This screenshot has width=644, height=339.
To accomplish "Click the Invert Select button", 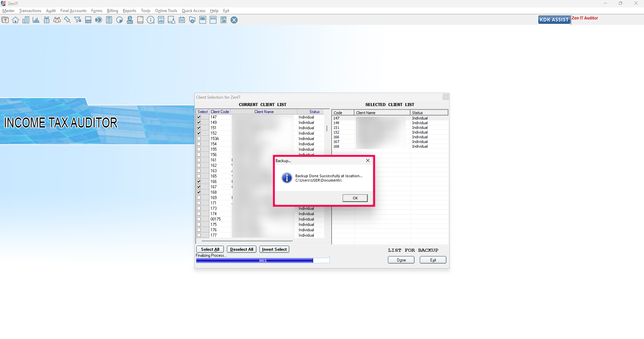I will click(x=274, y=249).
